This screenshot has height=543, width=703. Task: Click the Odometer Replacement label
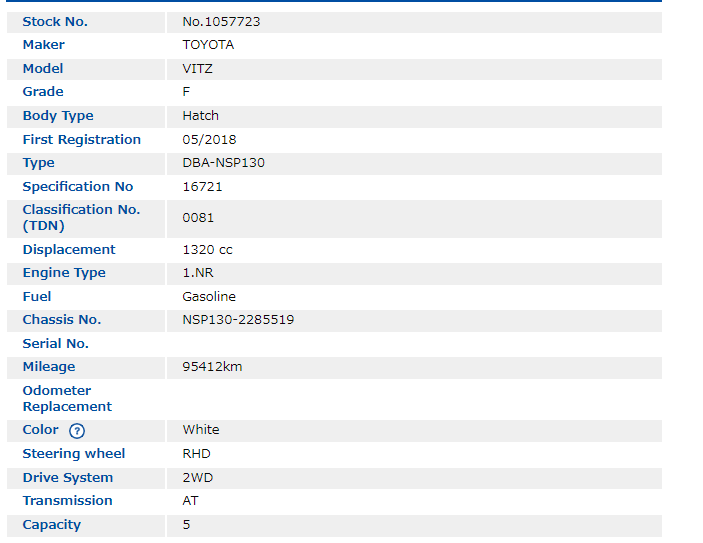(x=67, y=399)
